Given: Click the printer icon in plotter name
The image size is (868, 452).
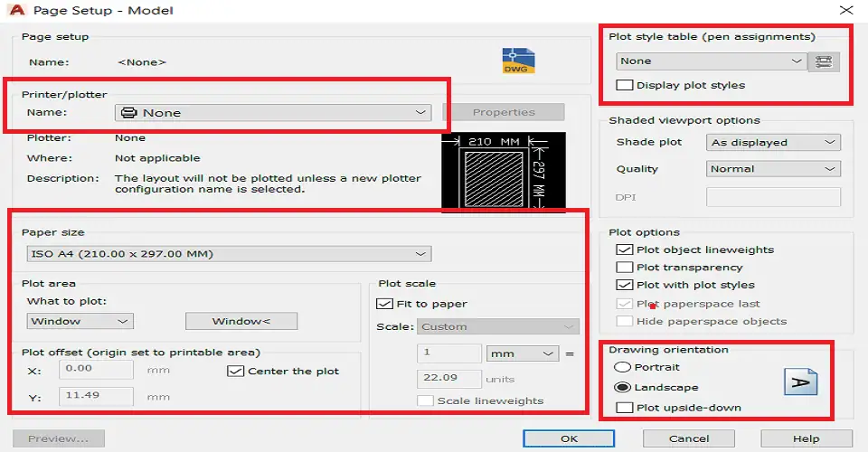Looking at the screenshot, I should click(x=129, y=113).
